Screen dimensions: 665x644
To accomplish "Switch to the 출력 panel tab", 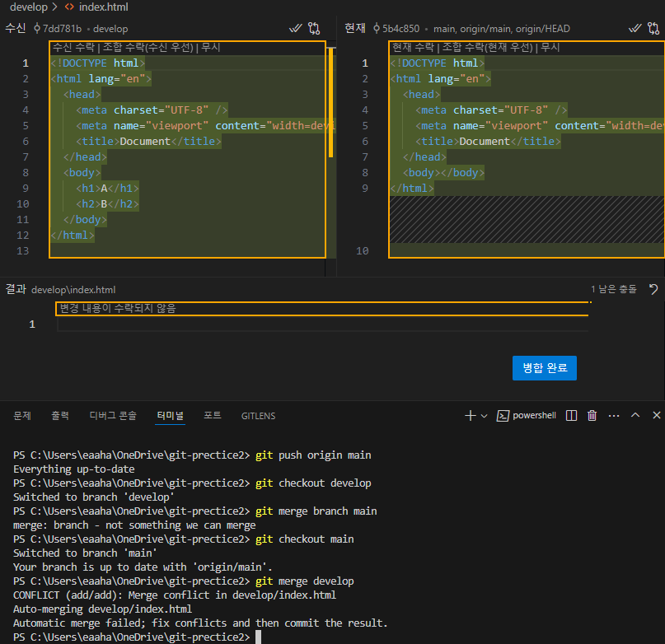I will [60, 416].
